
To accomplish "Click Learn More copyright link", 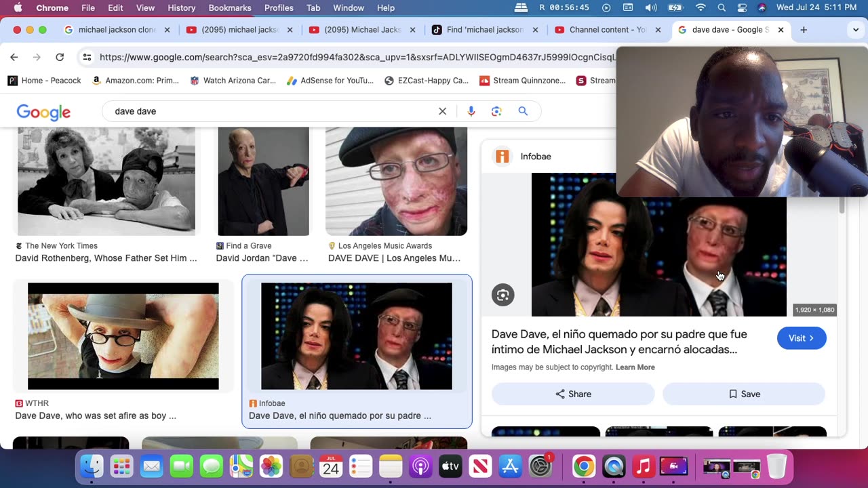I will point(635,367).
